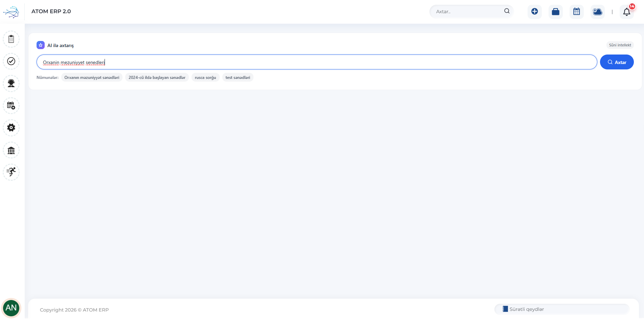The height and width of the screenshot is (319, 644).
Task: Click the Sürətli qeydlər quick notes field
Action: [562, 309]
